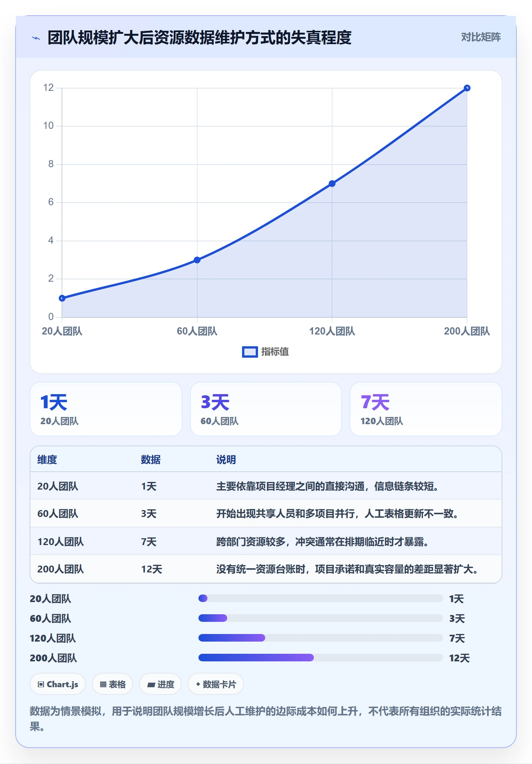This screenshot has width=532, height=764.
Task: Click the 数据卡片 tag
Action: [x=216, y=684]
